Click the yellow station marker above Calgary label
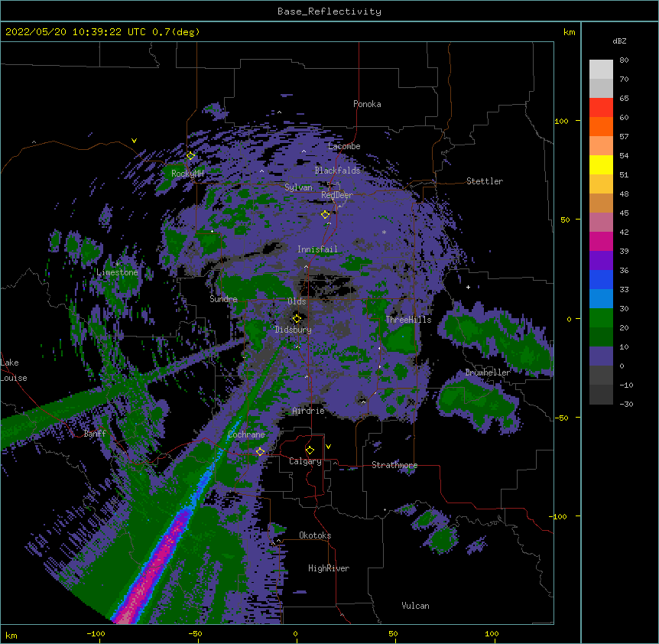 point(310,450)
